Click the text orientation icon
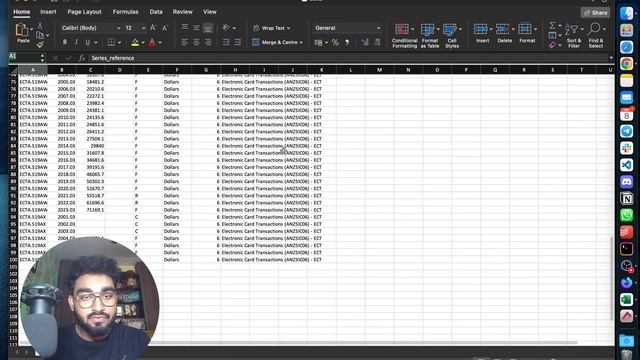 (x=227, y=28)
